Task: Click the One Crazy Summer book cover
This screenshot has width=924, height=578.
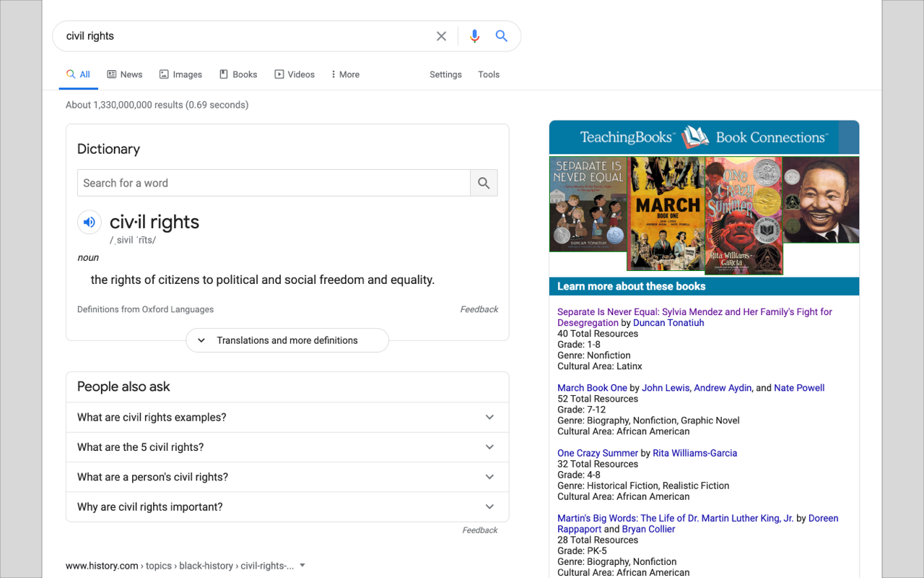Action: tap(744, 216)
